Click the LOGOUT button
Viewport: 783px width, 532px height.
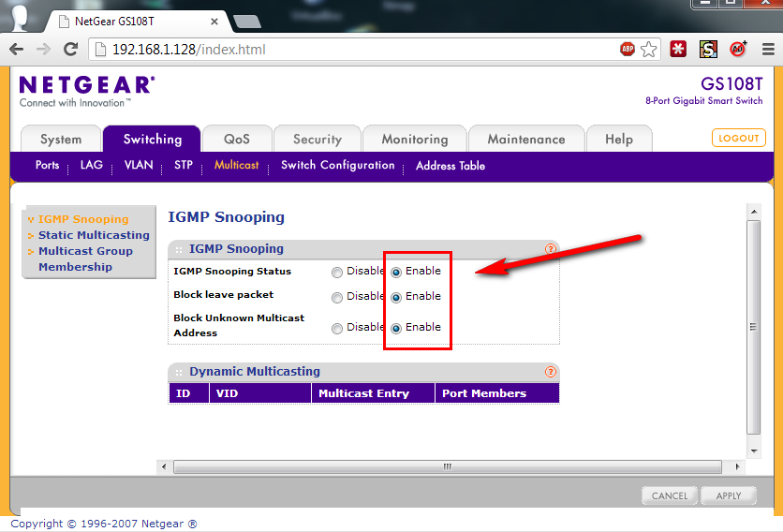tap(739, 138)
